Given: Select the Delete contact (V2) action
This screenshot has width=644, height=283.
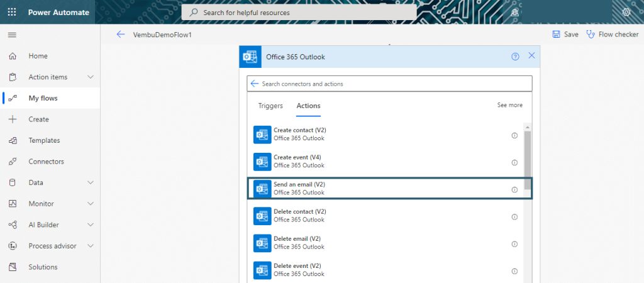Looking at the screenshot, I should [x=386, y=216].
